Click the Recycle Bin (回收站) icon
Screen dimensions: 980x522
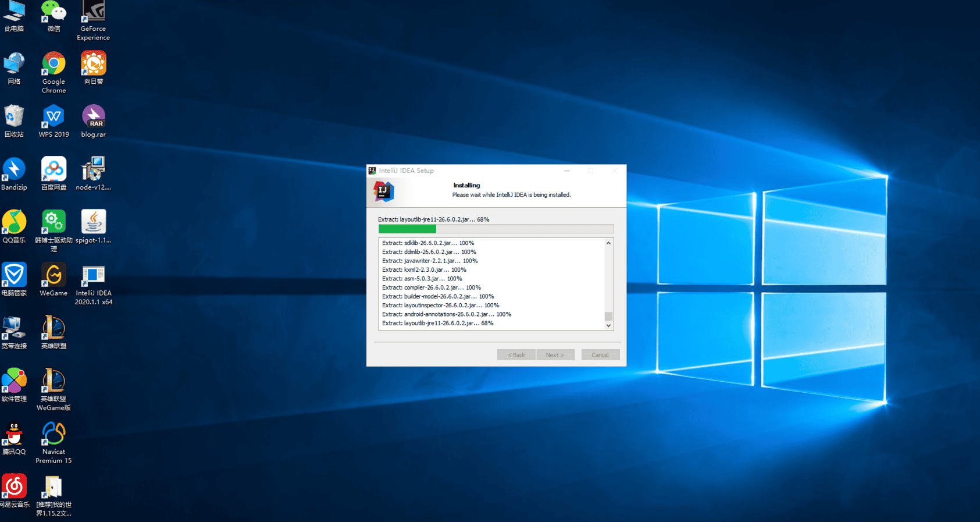coord(14,117)
